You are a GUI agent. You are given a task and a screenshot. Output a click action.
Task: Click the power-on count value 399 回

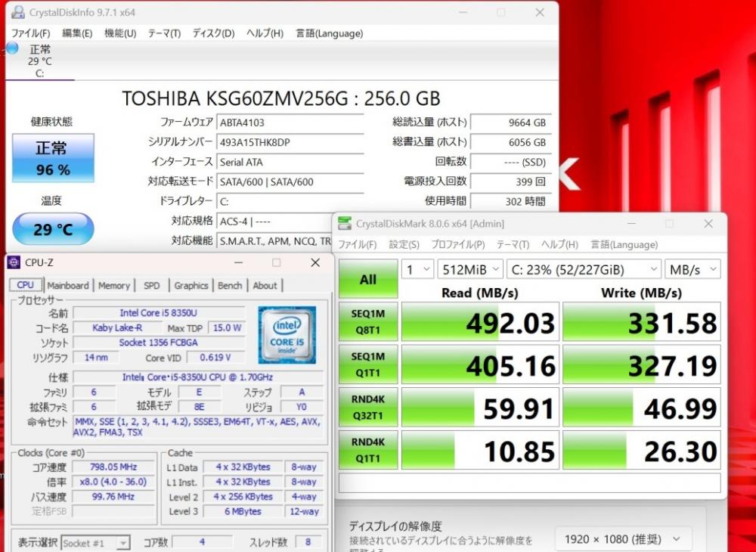point(510,181)
